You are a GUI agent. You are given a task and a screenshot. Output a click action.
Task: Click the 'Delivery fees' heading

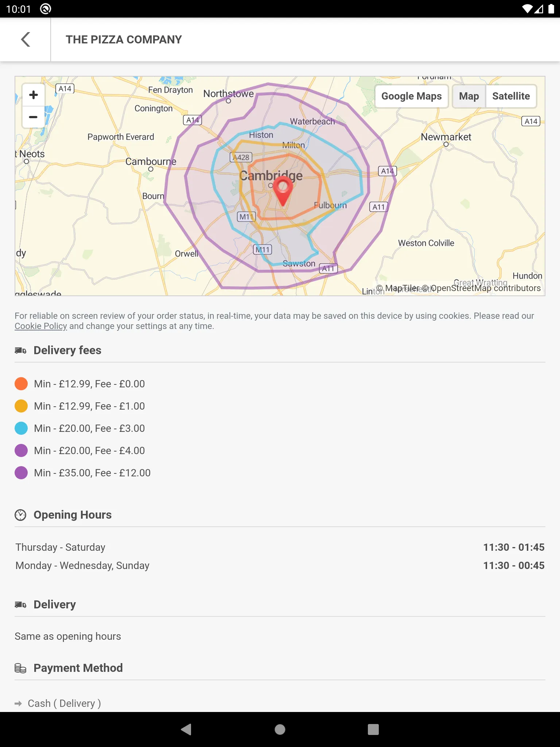pos(67,350)
